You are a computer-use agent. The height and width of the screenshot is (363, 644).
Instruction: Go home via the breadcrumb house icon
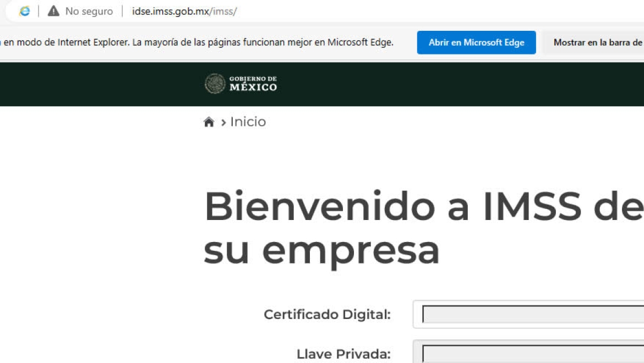click(x=209, y=122)
